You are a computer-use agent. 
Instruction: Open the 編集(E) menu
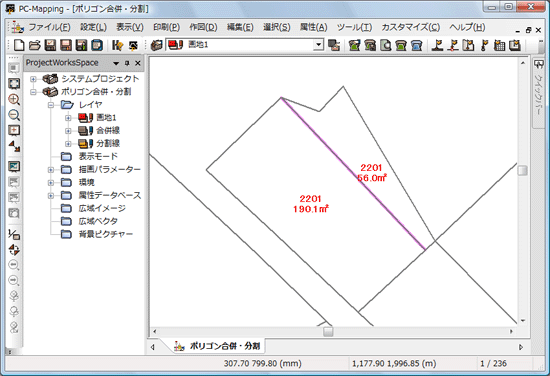[x=240, y=27]
